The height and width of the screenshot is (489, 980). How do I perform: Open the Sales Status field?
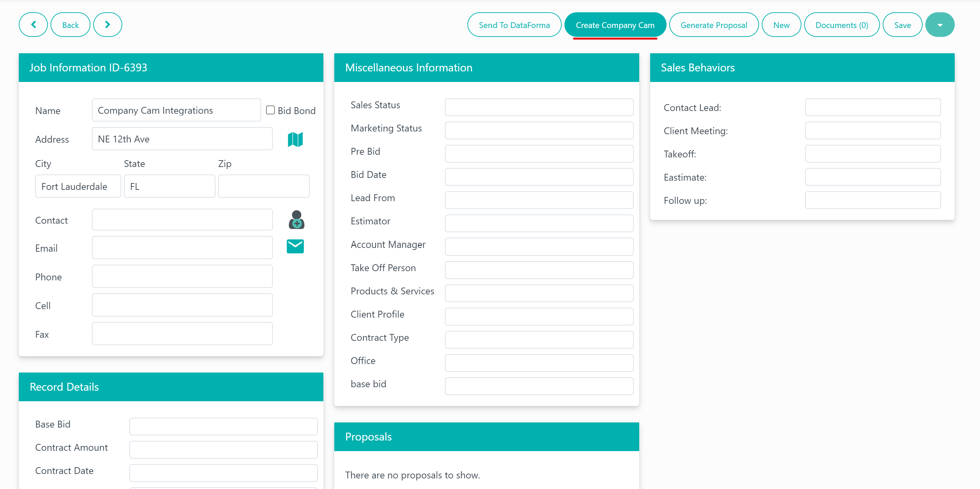(x=539, y=107)
